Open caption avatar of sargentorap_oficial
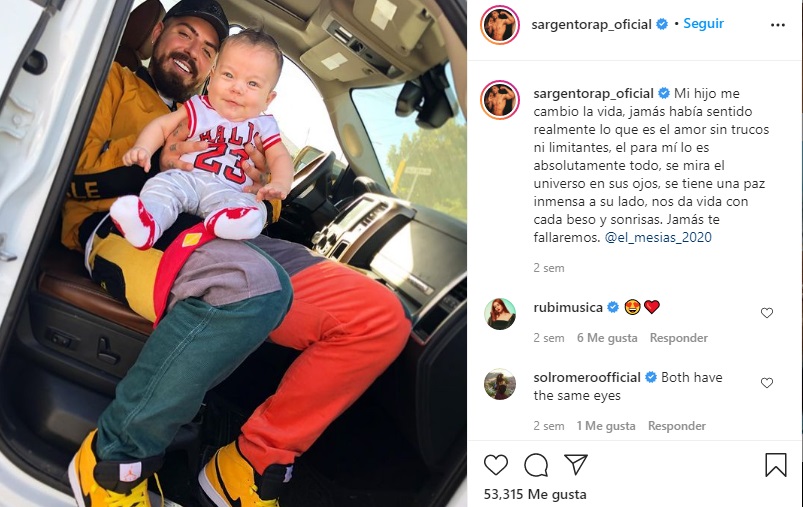 pos(500,100)
